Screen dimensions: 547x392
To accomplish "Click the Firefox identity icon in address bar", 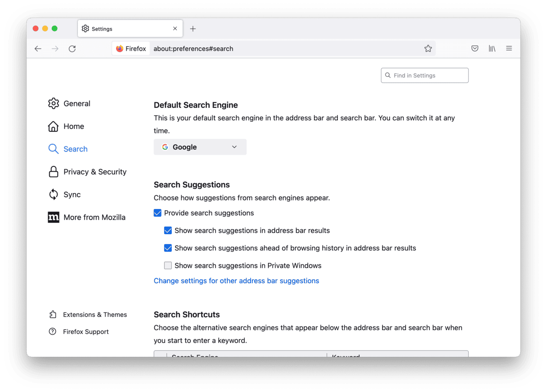I will (x=131, y=49).
